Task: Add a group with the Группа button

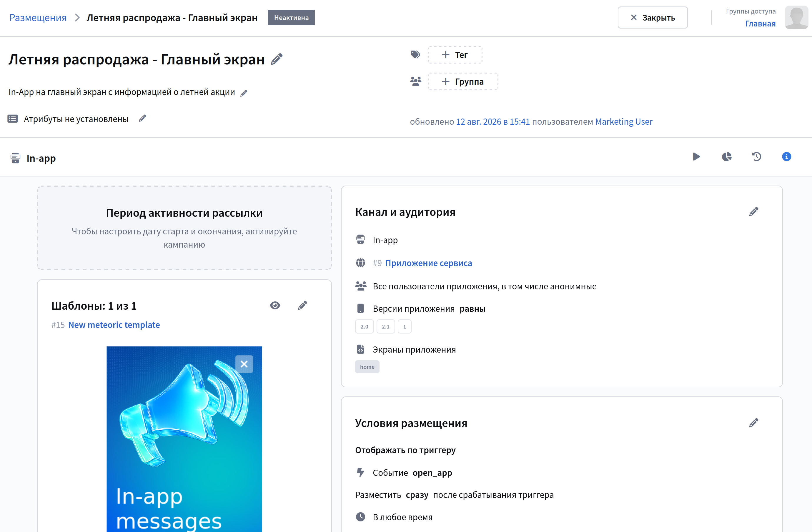Action: (463, 81)
